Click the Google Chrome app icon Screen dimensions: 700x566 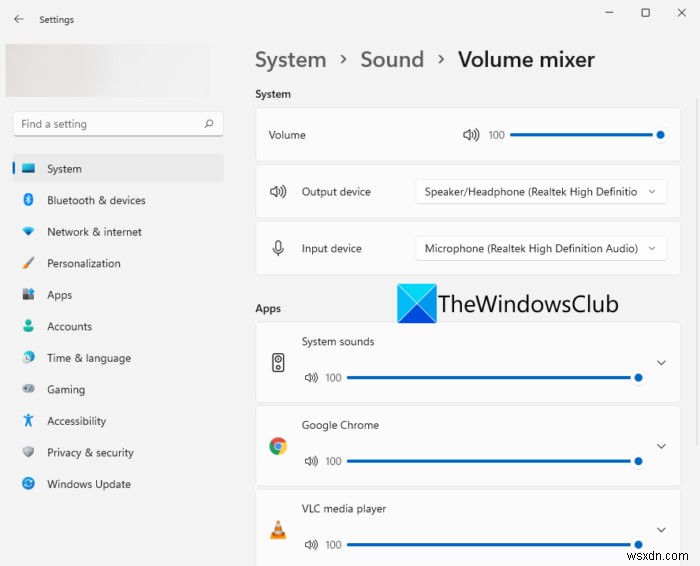pyautogui.click(x=278, y=446)
